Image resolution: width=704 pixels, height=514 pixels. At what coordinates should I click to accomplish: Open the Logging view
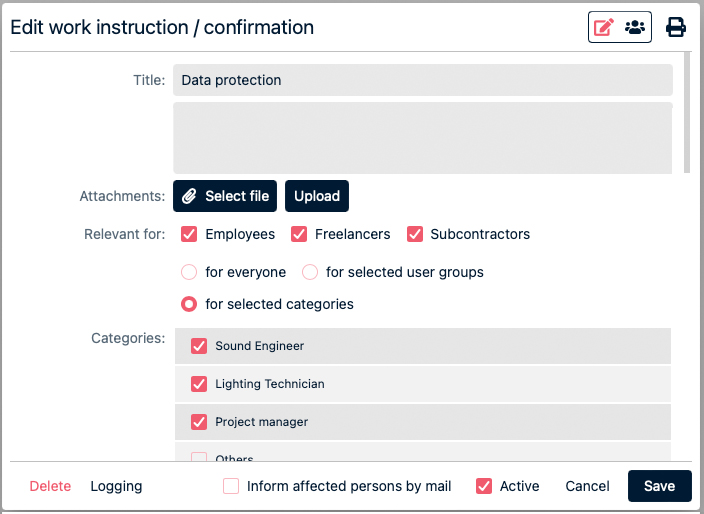[116, 486]
